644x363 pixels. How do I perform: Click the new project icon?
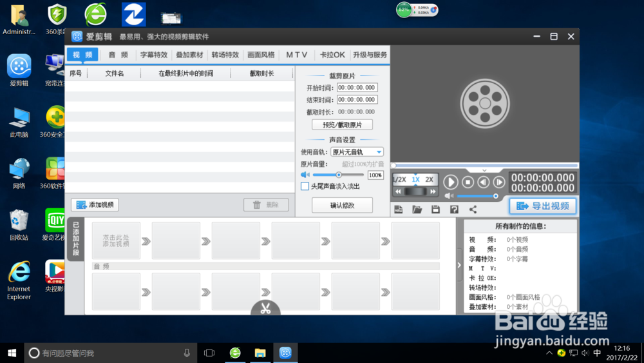click(x=399, y=210)
